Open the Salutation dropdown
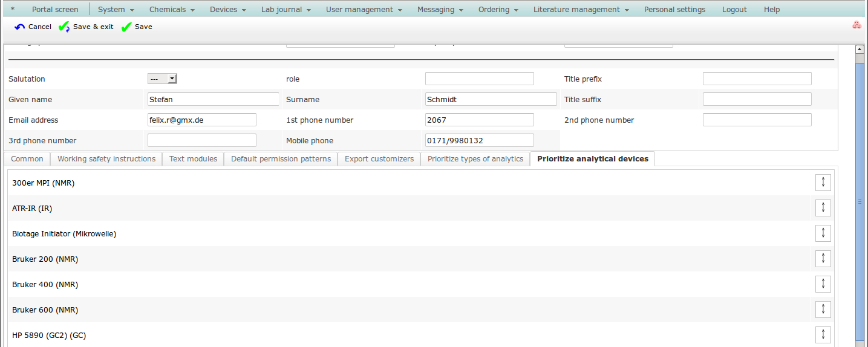 click(x=162, y=79)
